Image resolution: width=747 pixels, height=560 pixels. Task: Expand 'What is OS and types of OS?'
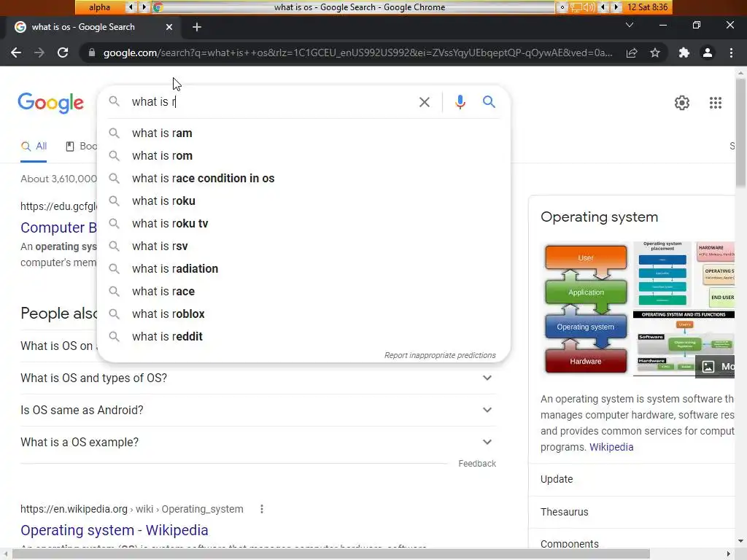point(258,378)
